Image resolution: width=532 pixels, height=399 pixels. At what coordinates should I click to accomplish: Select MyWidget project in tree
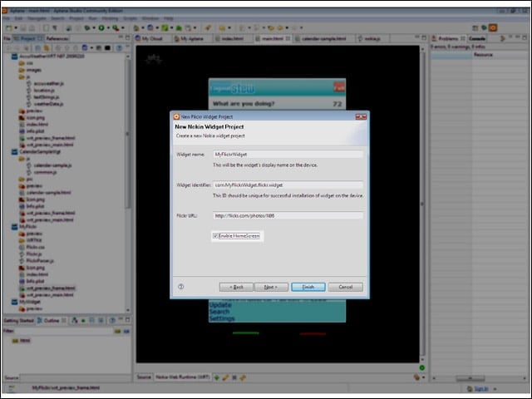[x=30, y=302]
